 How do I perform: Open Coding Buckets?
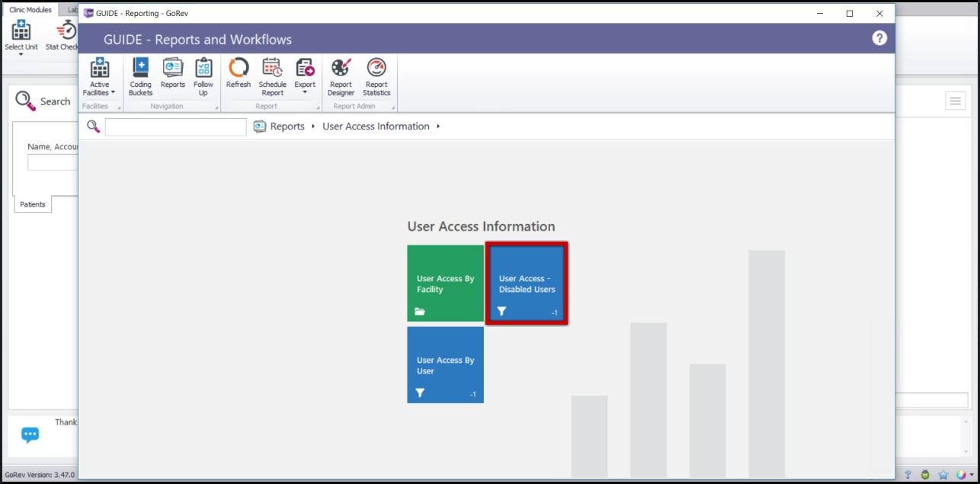coord(140,78)
